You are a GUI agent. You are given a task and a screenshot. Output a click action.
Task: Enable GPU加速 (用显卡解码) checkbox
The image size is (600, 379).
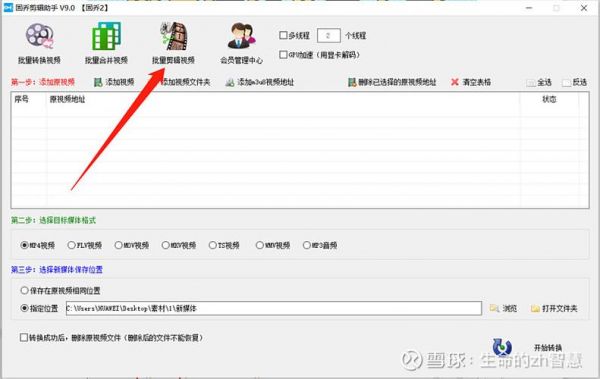click(283, 55)
